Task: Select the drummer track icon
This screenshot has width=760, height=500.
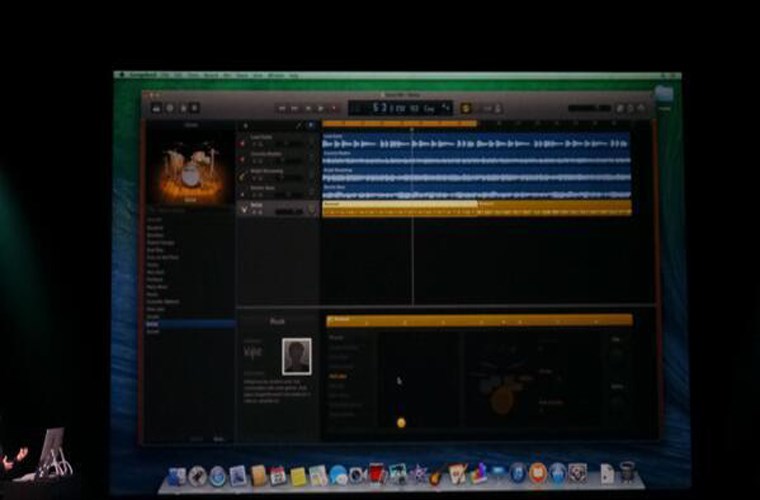Action: point(244,209)
